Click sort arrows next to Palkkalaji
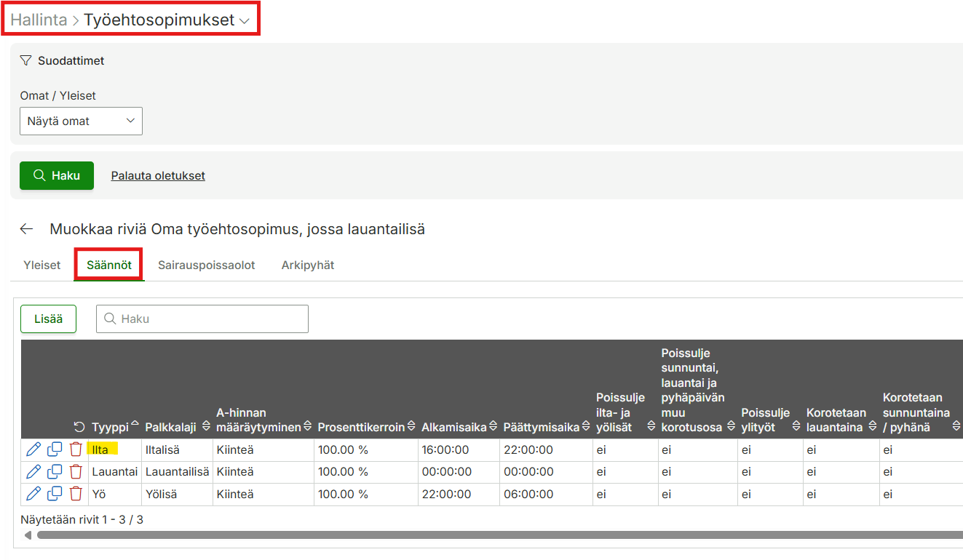Viewport: 963px width, 560px height. (206, 427)
